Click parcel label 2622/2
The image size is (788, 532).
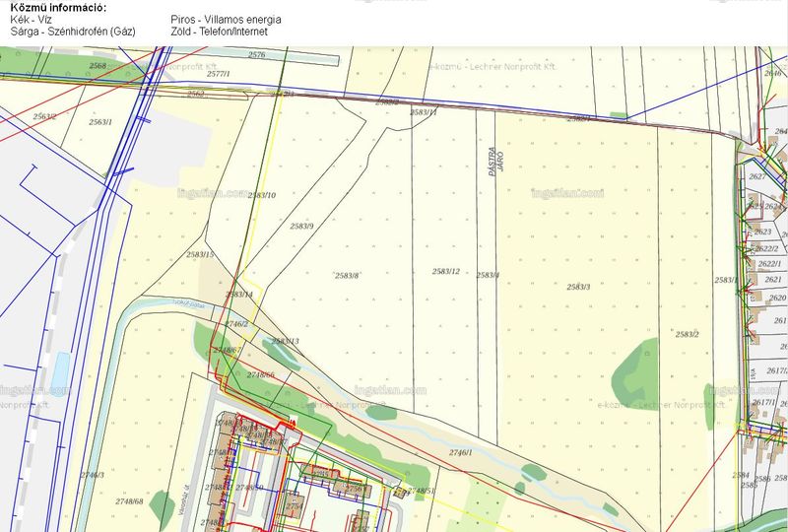pyautogui.click(x=767, y=249)
